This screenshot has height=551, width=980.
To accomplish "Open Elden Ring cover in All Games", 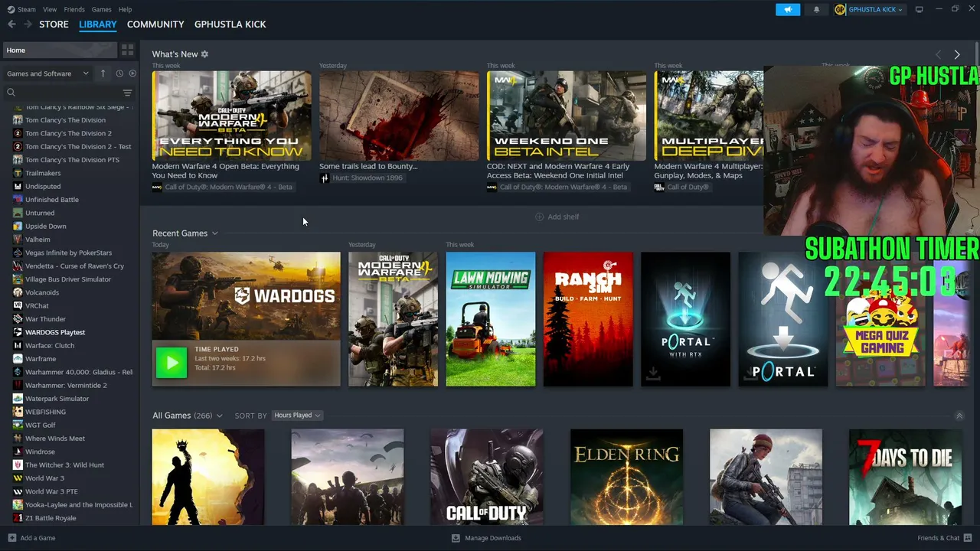I will point(626,478).
